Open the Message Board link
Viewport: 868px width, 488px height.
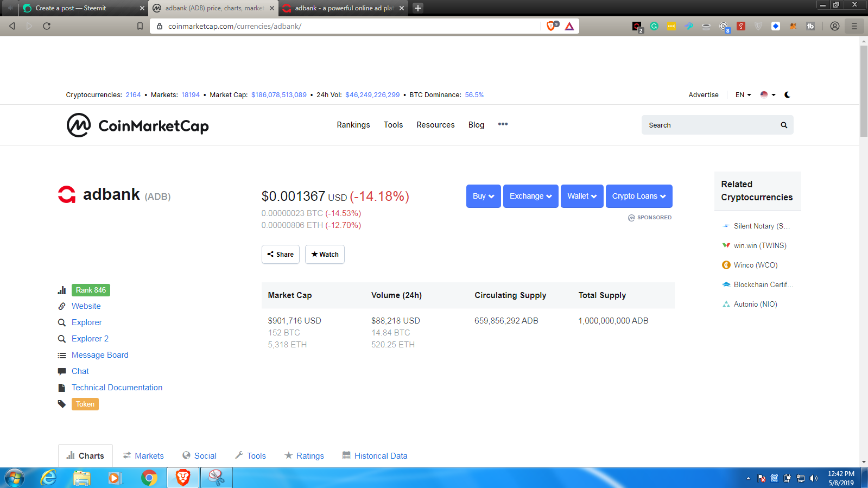(100, 355)
